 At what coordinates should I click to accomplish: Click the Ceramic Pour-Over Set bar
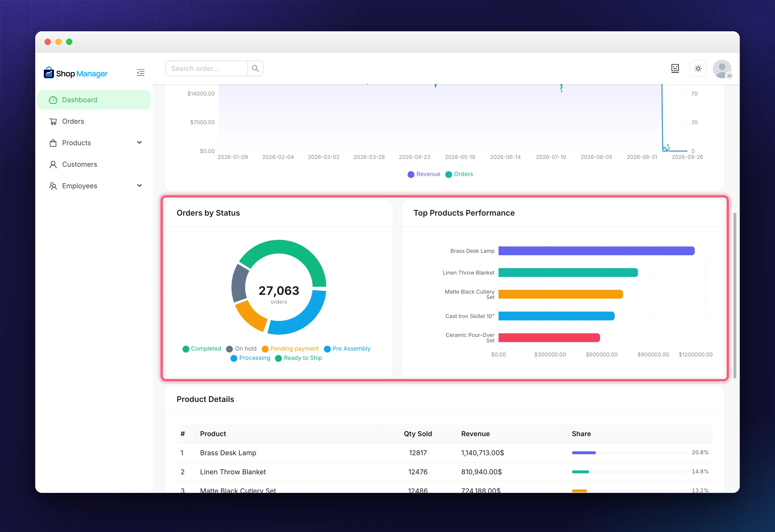[549, 338]
